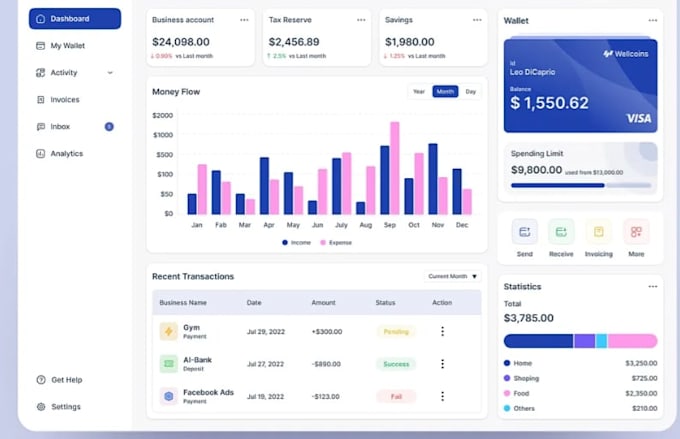The height and width of the screenshot is (439, 680).
Task: Click the Get Help question icon
Action: point(41,380)
